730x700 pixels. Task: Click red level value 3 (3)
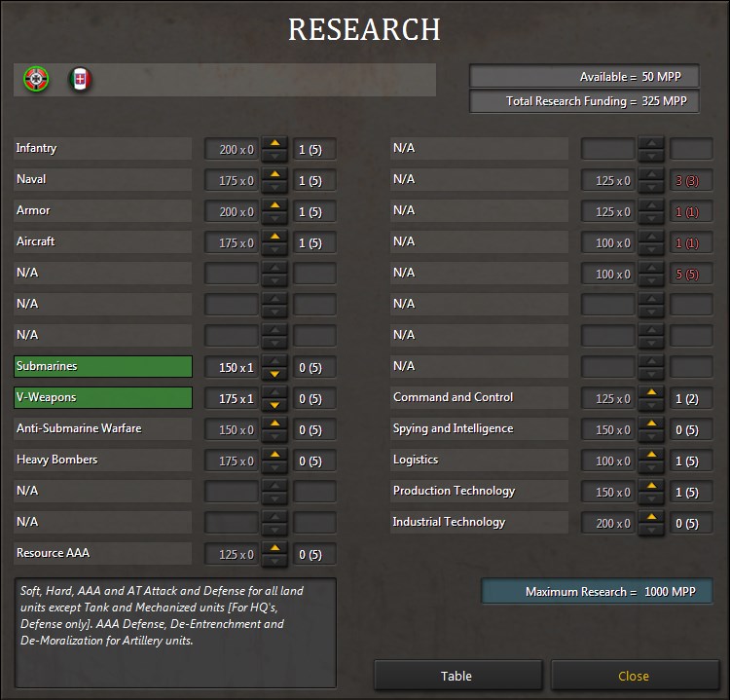pyautogui.click(x=691, y=181)
